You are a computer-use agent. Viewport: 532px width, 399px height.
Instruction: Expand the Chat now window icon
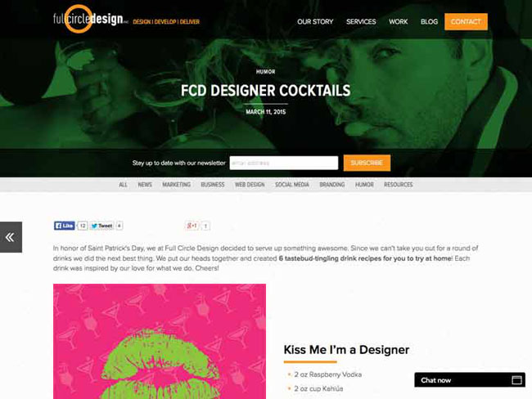(516, 380)
